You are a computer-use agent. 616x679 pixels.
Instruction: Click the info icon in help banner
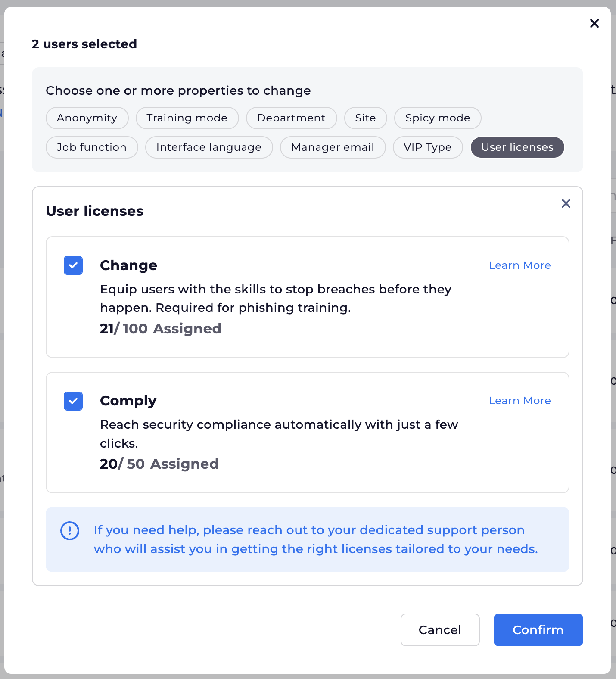(x=70, y=531)
